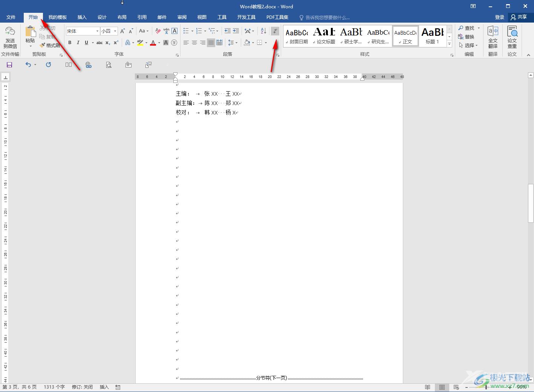
Task: Open the line spacing dropdown
Action: point(233,43)
